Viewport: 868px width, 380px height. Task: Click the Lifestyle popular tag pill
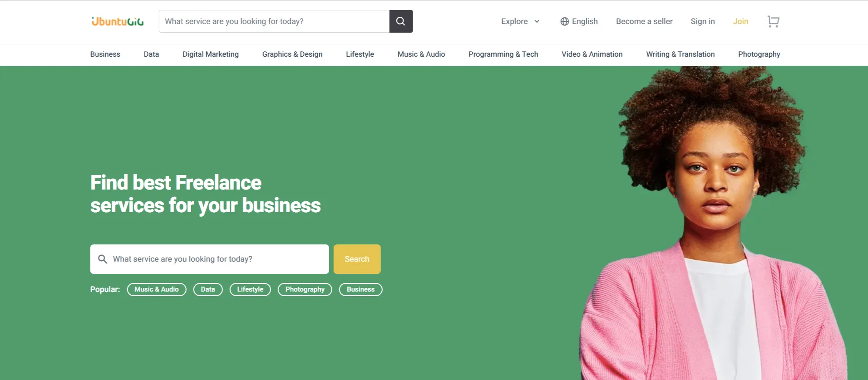tap(250, 289)
